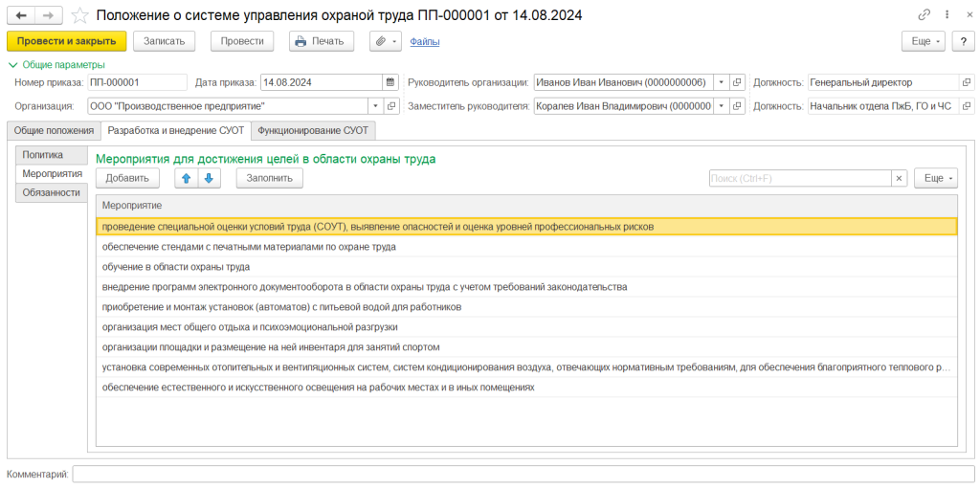
Task: Open the top-right Еще menu
Action: coord(924,41)
